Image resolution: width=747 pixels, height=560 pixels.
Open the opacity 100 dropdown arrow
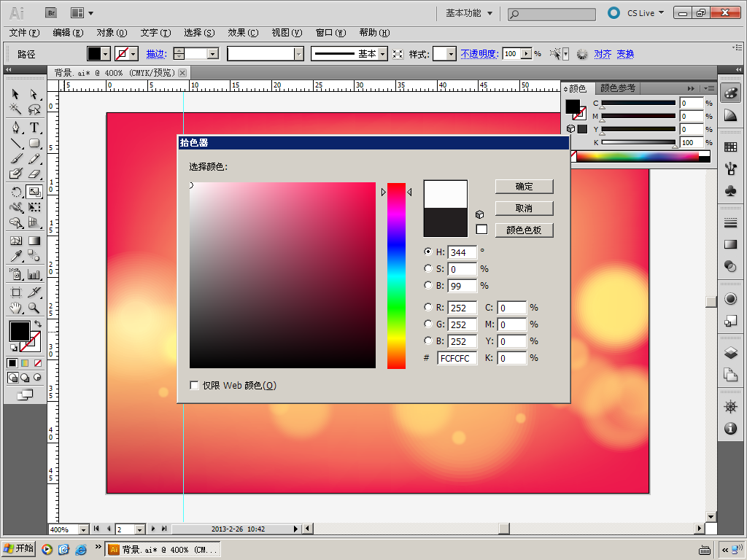tap(526, 54)
